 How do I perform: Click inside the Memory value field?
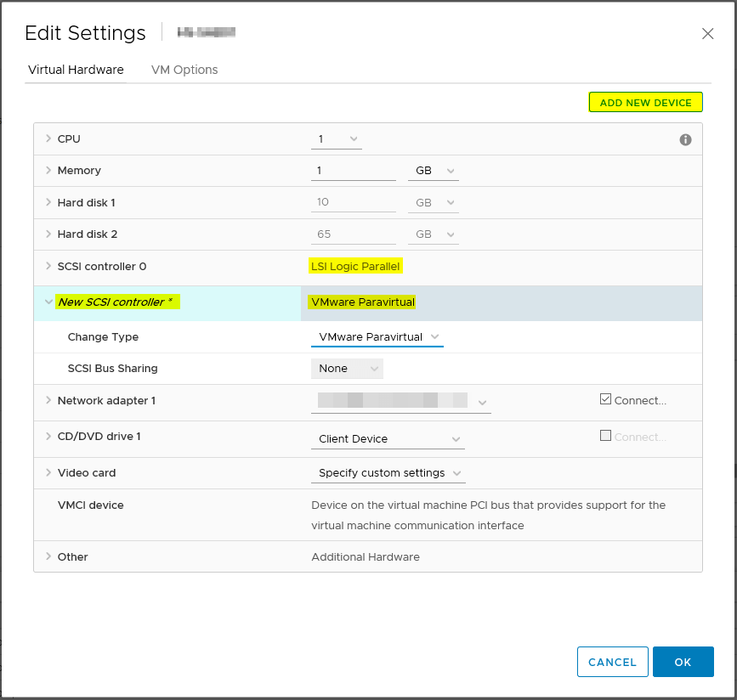pyautogui.click(x=353, y=170)
